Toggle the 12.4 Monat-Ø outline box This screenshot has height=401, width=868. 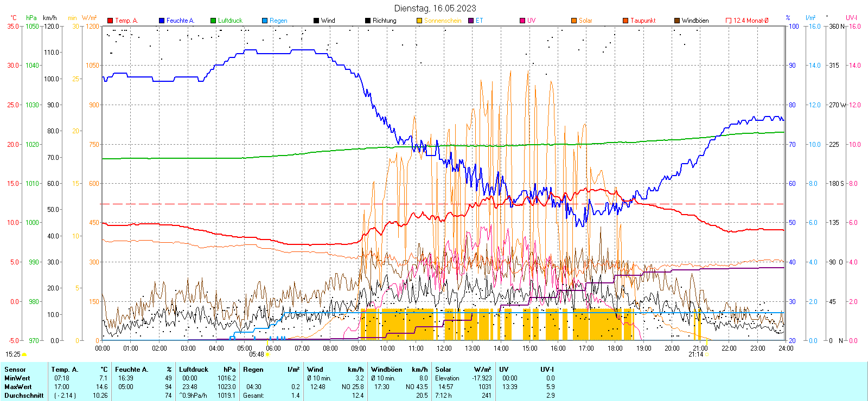pos(729,21)
